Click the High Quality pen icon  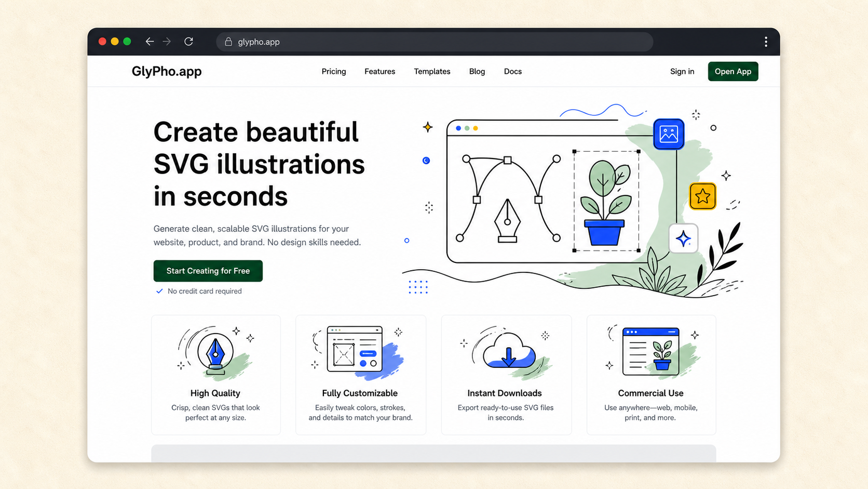coord(215,353)
